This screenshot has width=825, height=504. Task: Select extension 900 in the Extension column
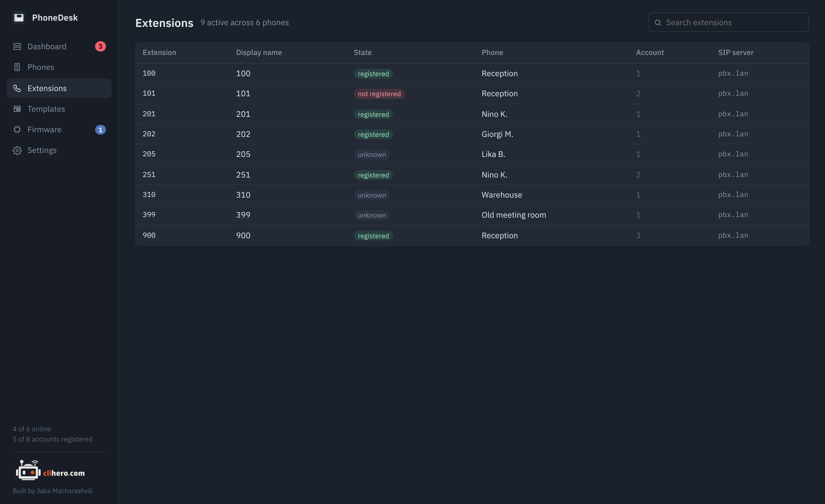tap(149, 235)
